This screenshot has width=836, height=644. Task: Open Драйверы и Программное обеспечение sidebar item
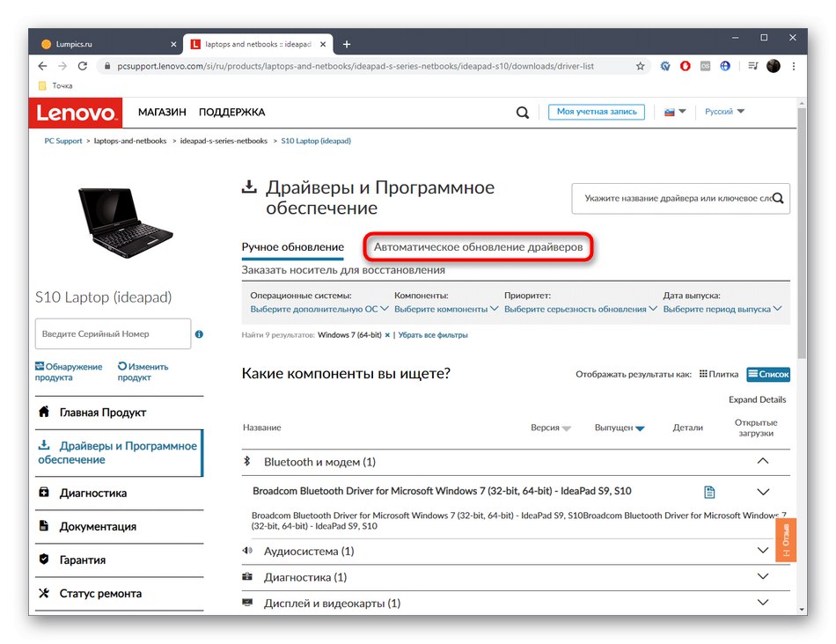[120, 452]
